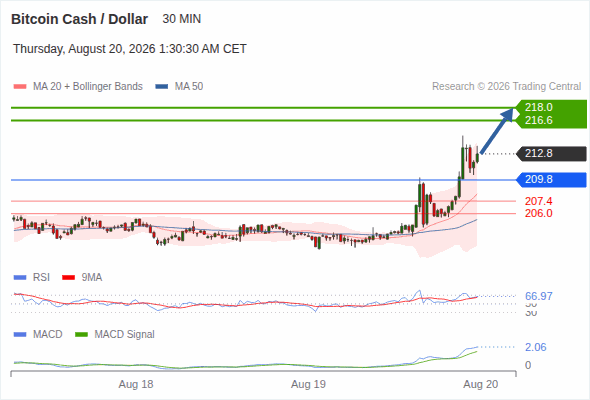Click the Aug 20 axis date

coord(481,384)
